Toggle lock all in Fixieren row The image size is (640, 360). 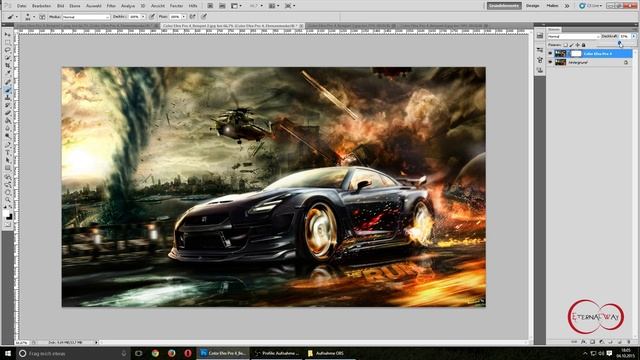(x=583, y=45)
